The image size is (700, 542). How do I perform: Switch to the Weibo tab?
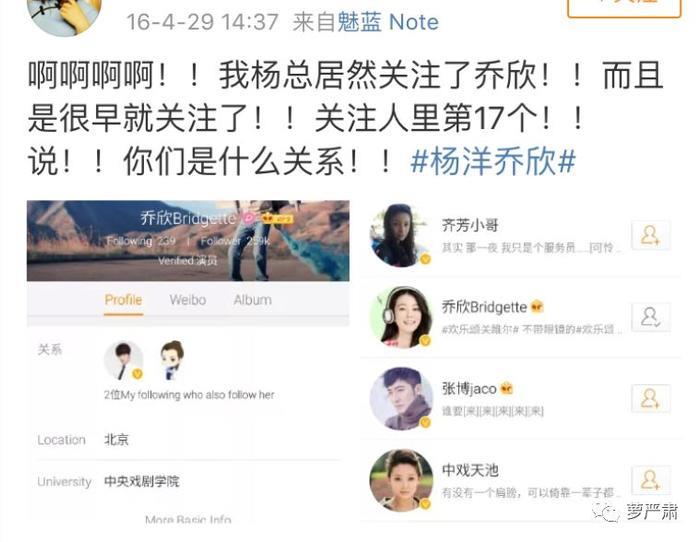pyautogui.click(x=188, y=300)
